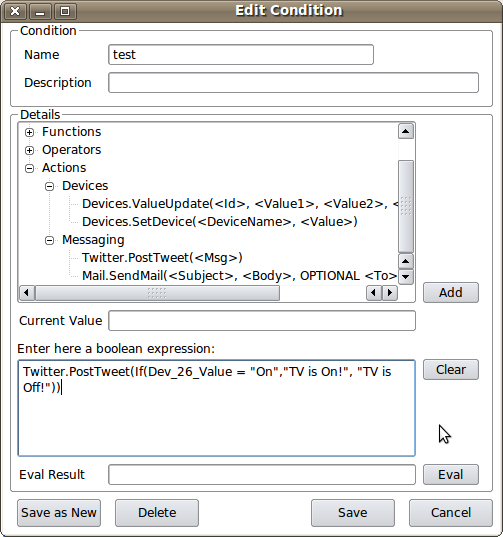Expand the Functions tree node
Screen dimensions: 503x537
tap(29, 133)
